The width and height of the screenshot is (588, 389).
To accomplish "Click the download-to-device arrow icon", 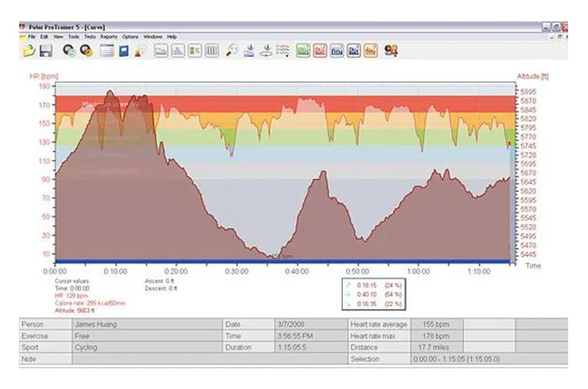I will coord(250,51).
